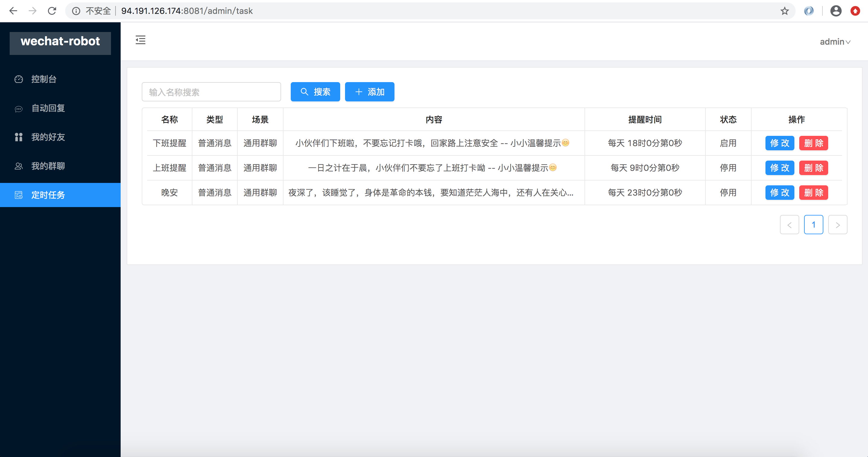Click the 我的群聊 group icon

click(18, 166)
